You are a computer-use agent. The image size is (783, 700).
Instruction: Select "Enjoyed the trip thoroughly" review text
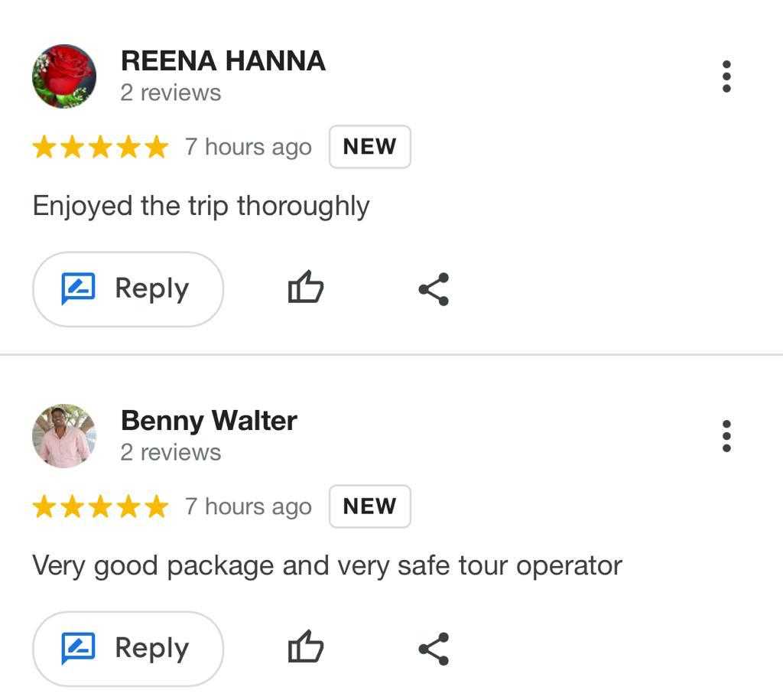[201, 206]
